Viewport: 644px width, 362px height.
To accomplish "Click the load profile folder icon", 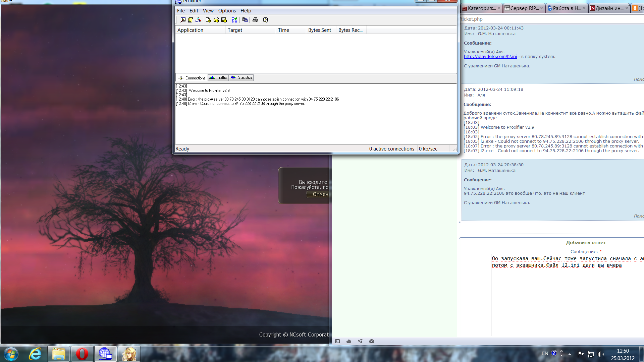I will pyautogui.click(x=216, y=20).
